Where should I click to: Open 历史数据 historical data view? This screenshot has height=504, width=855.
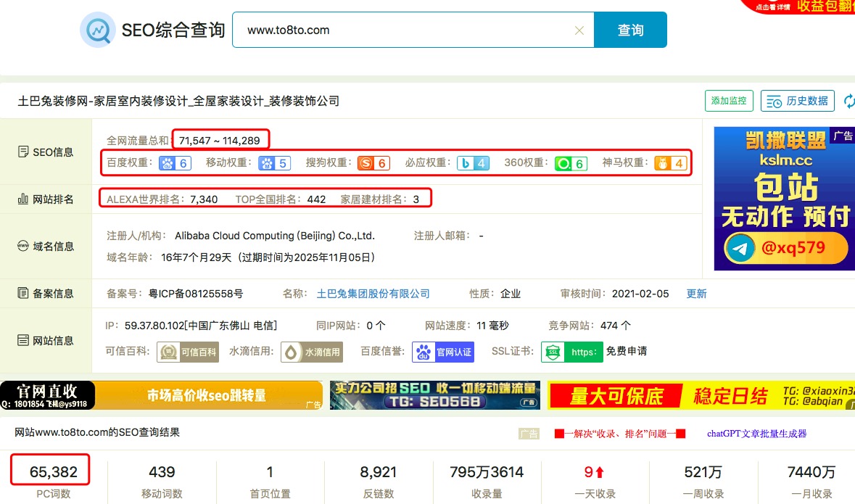click(x=798, y=101)
